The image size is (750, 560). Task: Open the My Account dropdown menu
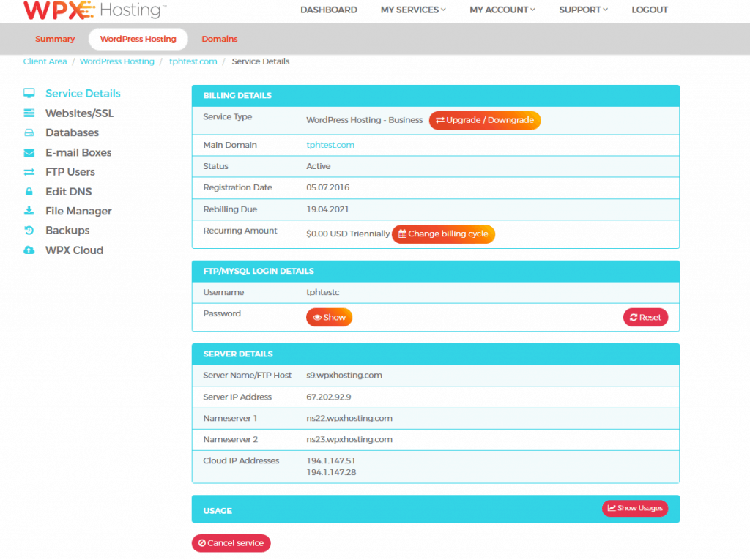[x=502, y=10]
